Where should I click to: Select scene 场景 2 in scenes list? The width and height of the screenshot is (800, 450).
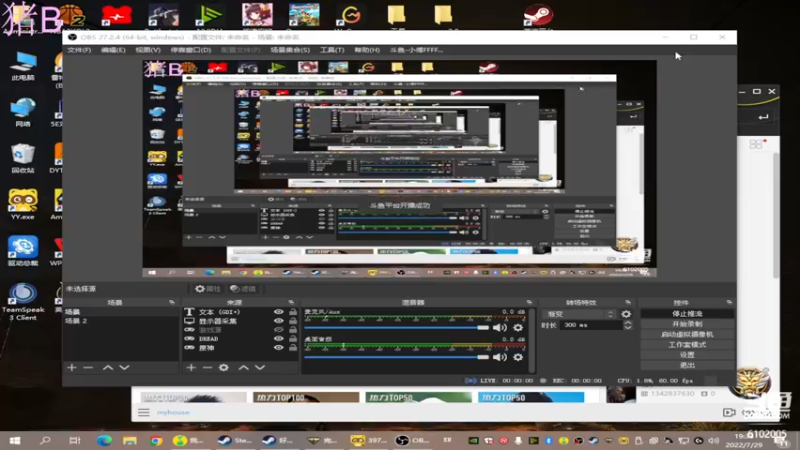(121, 321)
